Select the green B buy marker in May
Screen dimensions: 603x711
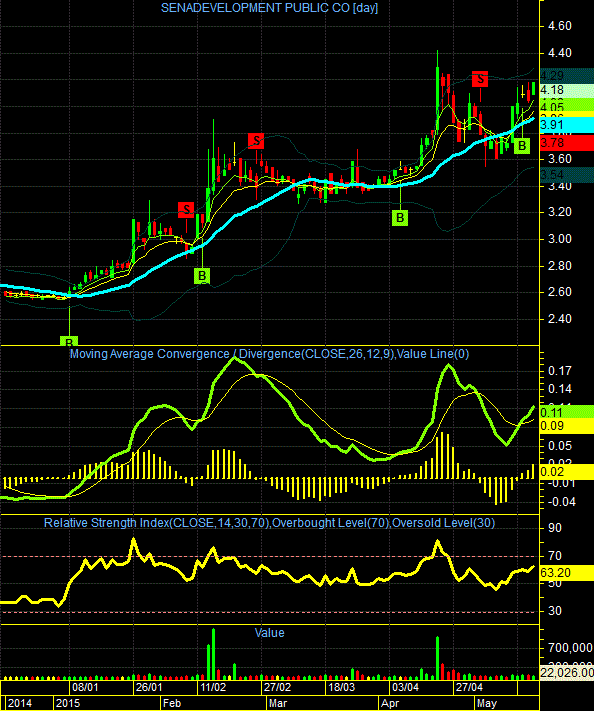522,146
